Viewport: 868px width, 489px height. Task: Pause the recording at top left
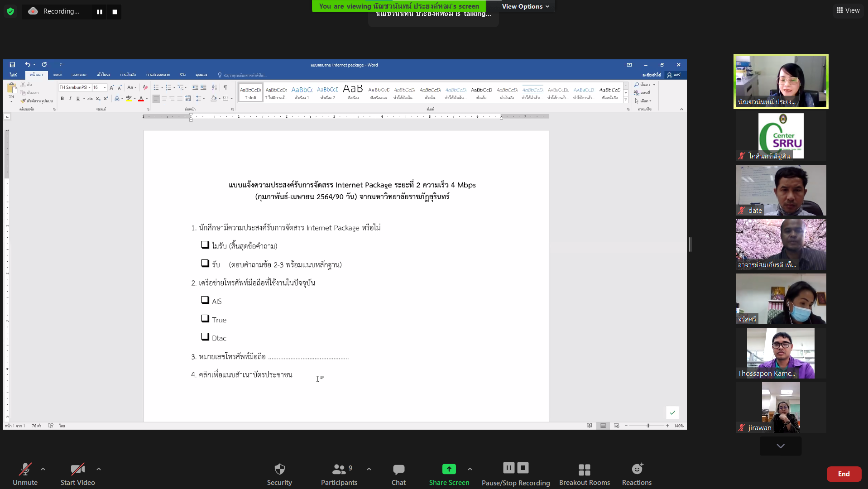point(100,12)
